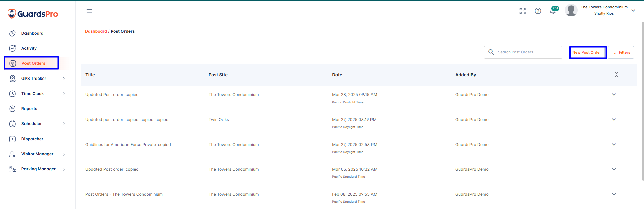Expand the Guidlines for American Force row
Image resolution: width=644 pixels, height=209 pixels.
(614, 145)
